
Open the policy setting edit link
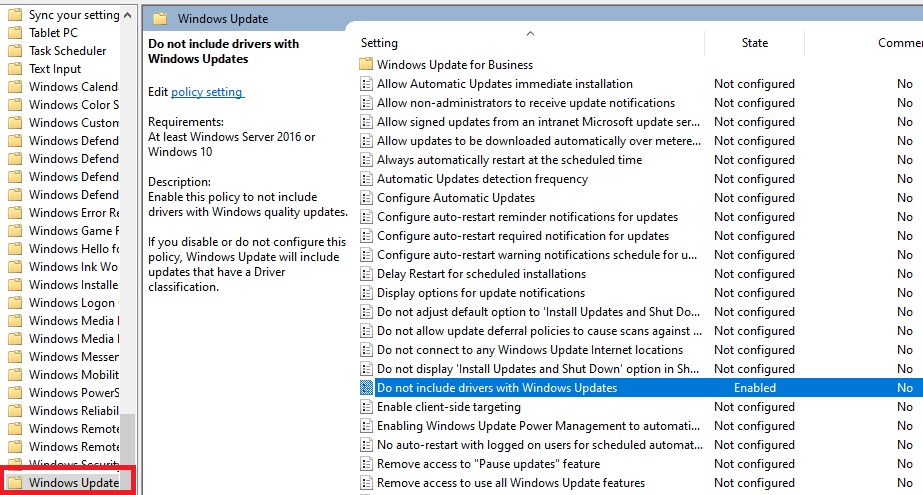coord(207,92)
